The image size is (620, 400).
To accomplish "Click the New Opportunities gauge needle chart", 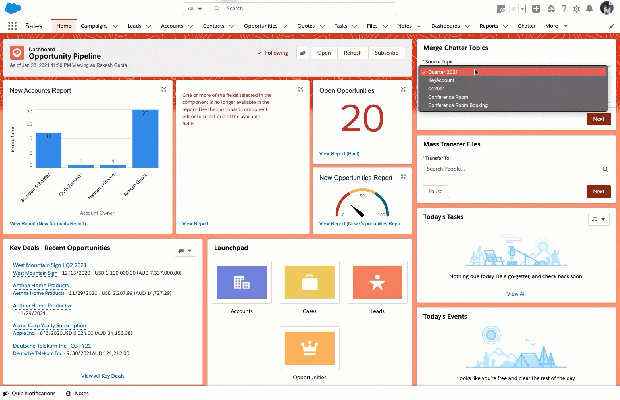I will [362, 203].
